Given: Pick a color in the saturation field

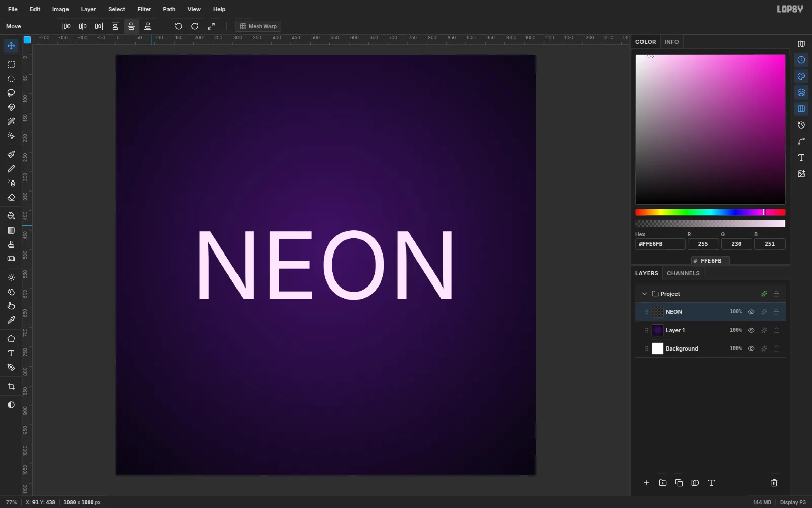Looking at the screenshot, I should click(710, 130).
